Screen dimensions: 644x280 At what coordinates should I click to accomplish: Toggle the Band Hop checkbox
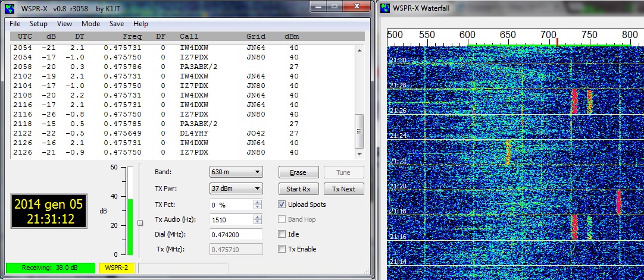(x=282, y=219)
